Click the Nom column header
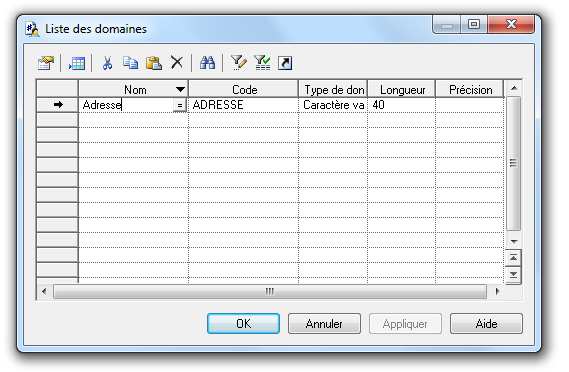Screen dimensions: 569x372 (133, 89)
